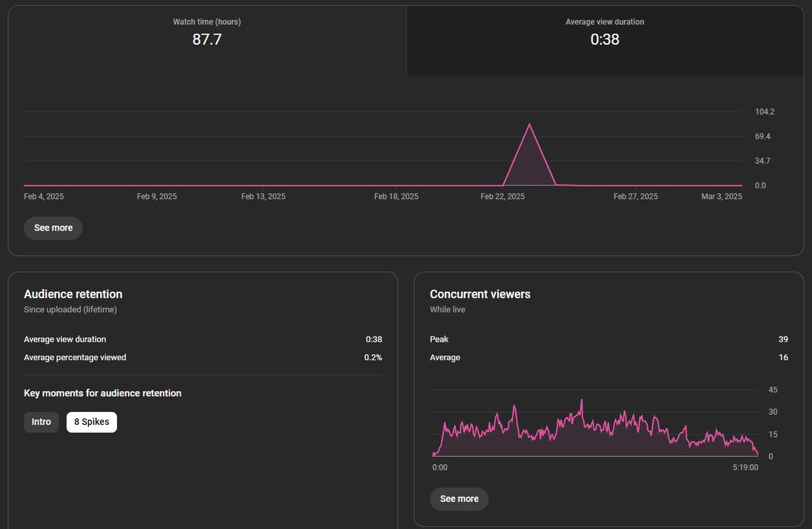The image size is (812, 529).
Task: Click the 5:19:00 end time label
Action: point(746,467)
